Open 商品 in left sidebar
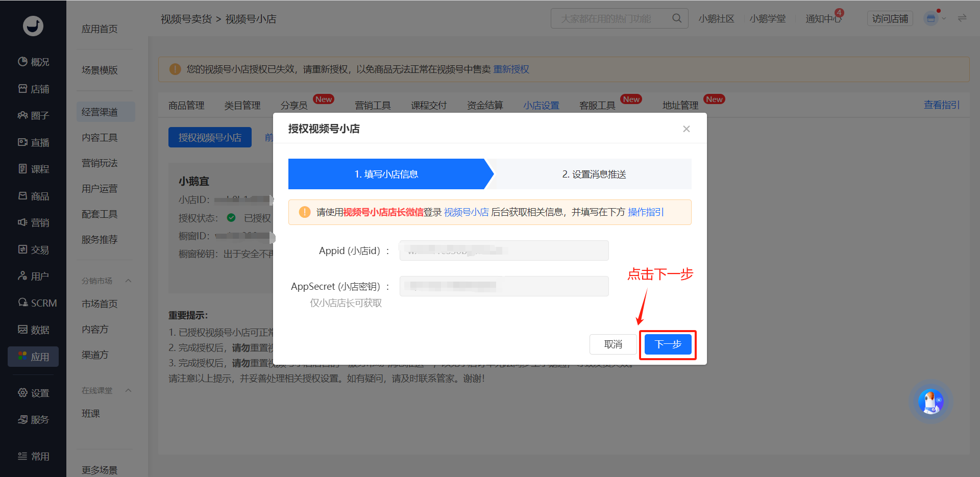Screen dimensions: 980x477 33,196
